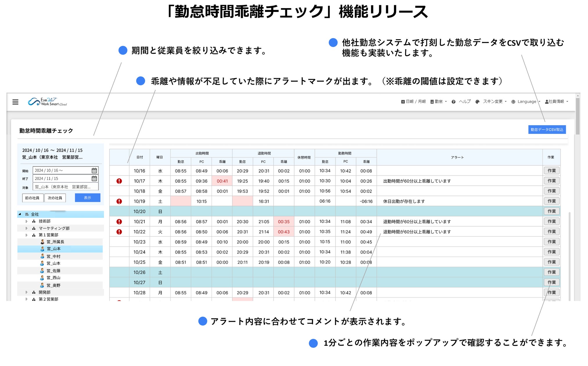Screen dimensions: 588x366
Task: Click the help question mark icon
Action: pyautogui.click(x=453, y=102)
